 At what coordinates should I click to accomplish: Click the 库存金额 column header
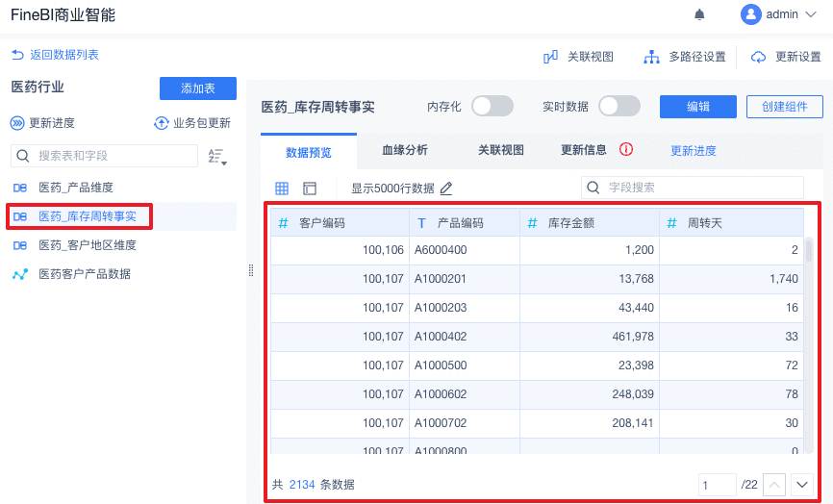point(590,222)
